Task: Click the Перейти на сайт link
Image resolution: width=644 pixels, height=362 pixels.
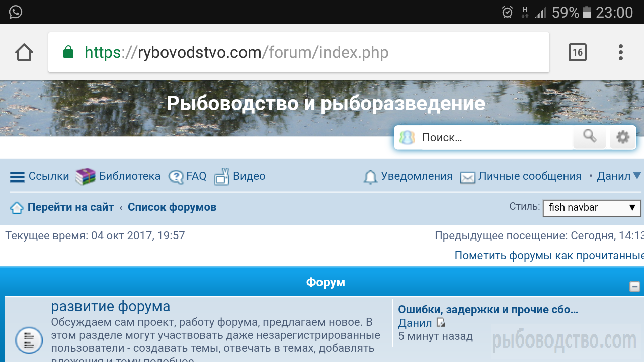Action: [x=70, y=207]
